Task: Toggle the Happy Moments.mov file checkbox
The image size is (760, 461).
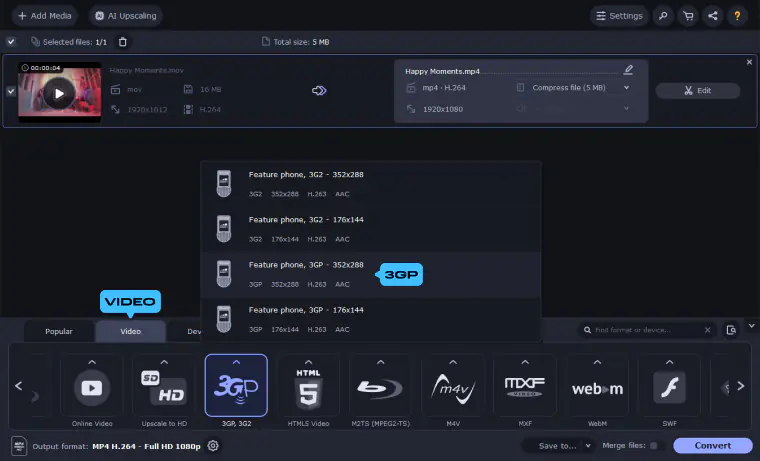Action: [11, 91]
